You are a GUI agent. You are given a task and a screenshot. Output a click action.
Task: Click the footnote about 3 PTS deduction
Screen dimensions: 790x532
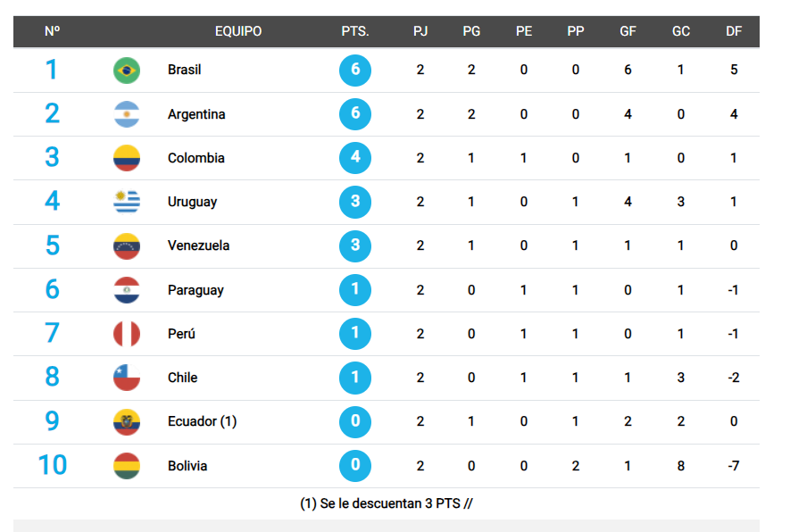point(386,503)
